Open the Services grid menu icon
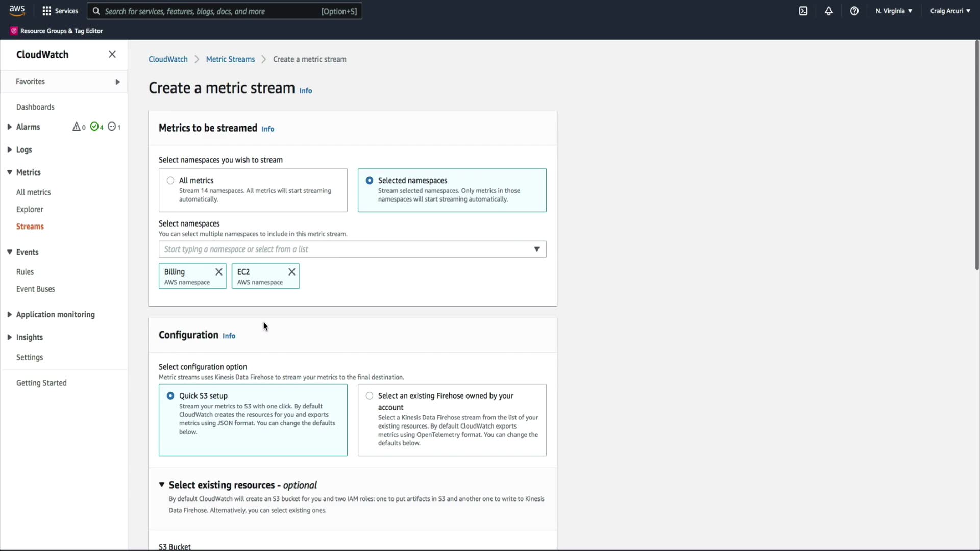Viewport: 980px width, 551px height. point(47,11)
